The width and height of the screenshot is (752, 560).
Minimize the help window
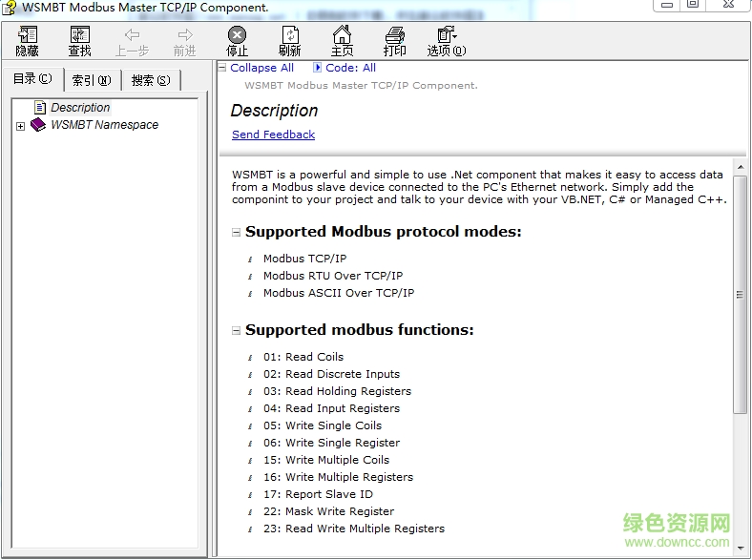tap(666, 5)
